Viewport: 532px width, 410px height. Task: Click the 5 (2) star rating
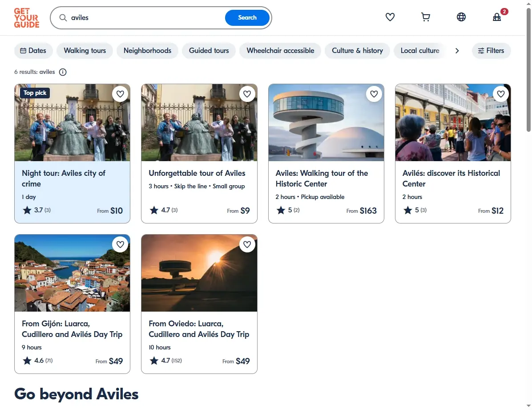click(x=288, y=210)
